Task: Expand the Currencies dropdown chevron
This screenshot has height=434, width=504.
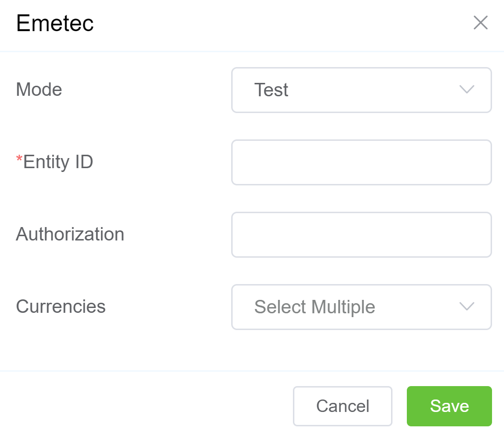Action: click(466, 307)
